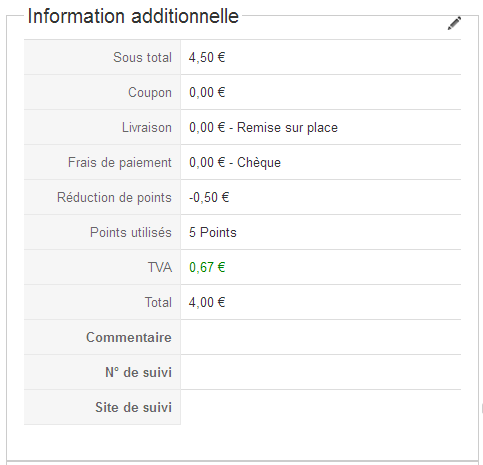Viewport: 483px width, 465px height.
Task: Click the pencil edit icon
Action: (454, 23)
